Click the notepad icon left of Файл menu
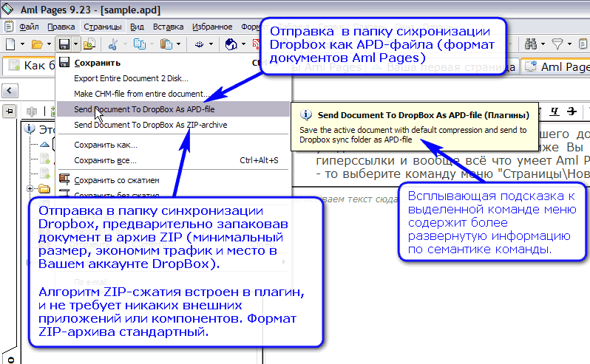590x364 pixels. (x=8, y=27)
